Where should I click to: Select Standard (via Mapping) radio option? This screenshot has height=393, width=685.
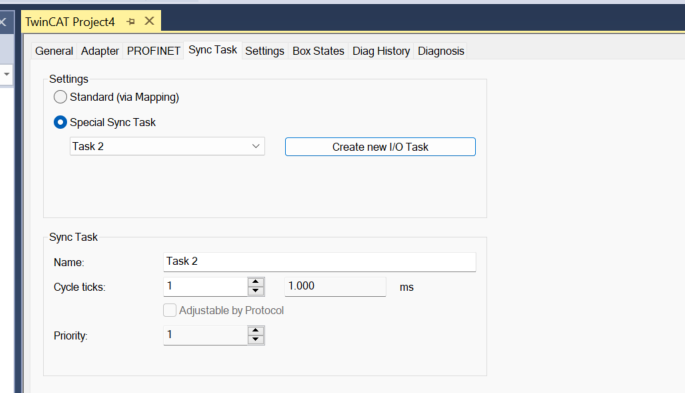[x=60, y=97]
